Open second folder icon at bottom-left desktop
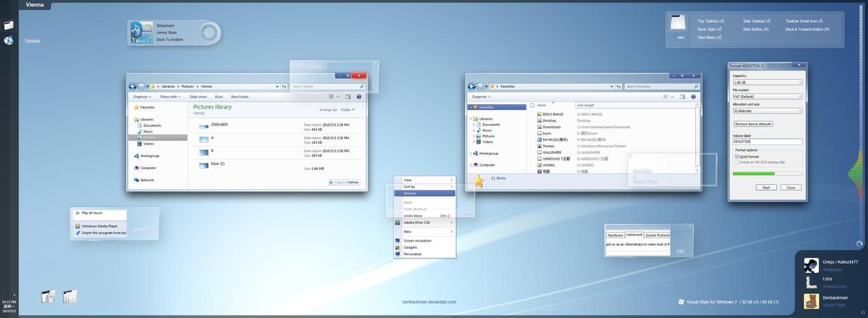This screenshot has height=318, width=868. tap(70, 296)
